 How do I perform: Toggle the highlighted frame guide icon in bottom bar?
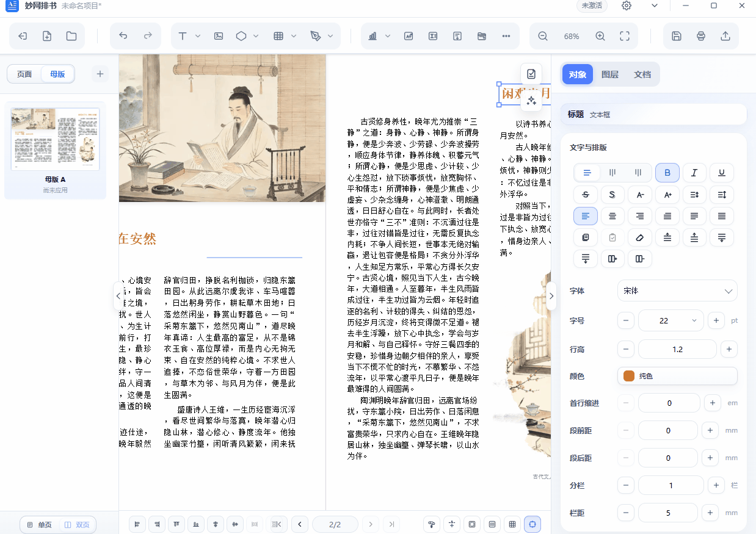(532, 524)
